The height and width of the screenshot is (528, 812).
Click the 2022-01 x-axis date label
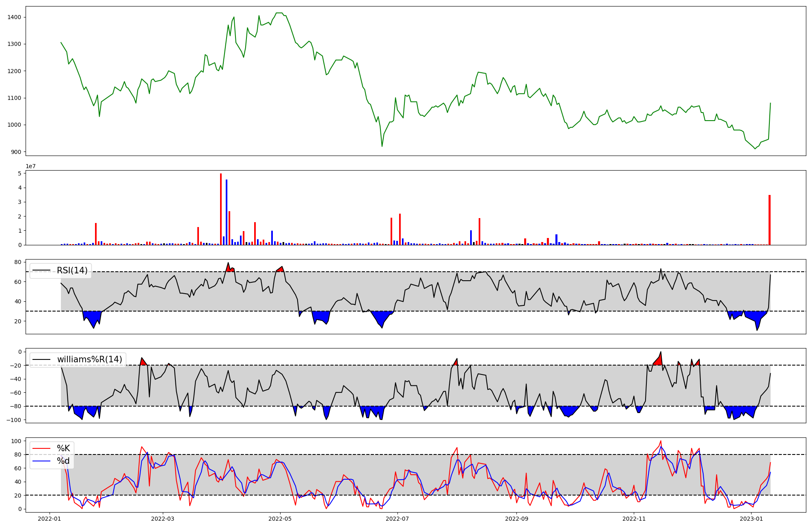pos(50,519)
